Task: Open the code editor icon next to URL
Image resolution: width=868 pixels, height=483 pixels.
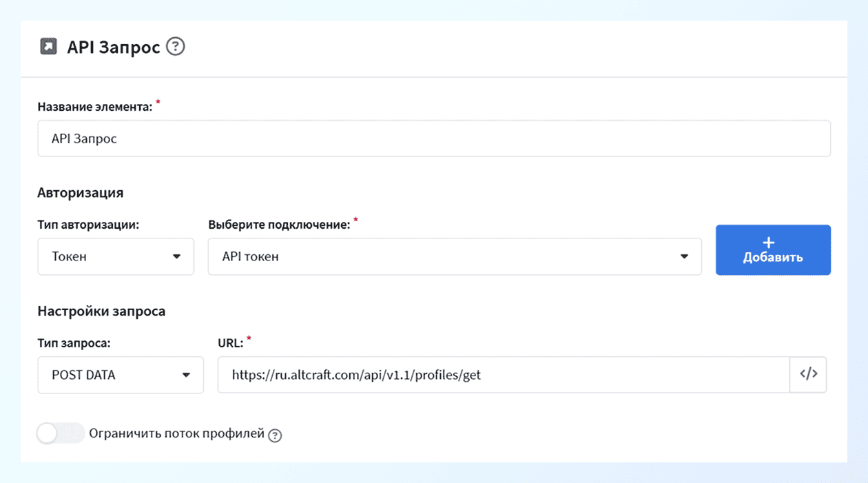Action: pyautogui.click(x=808, y=375)
